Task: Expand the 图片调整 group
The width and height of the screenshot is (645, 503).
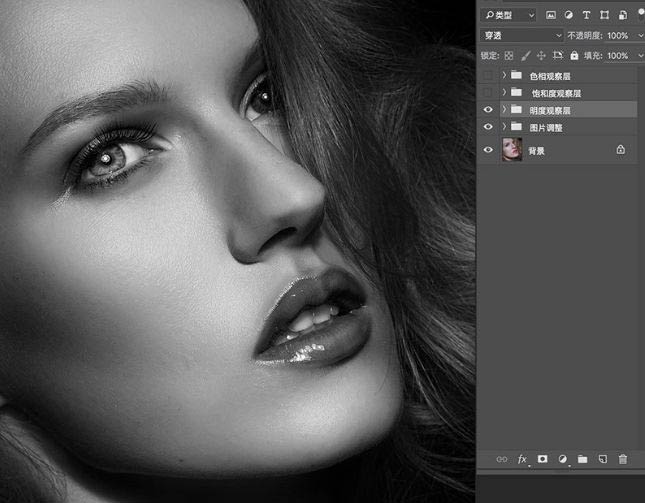Action: [x=504, y=127]
